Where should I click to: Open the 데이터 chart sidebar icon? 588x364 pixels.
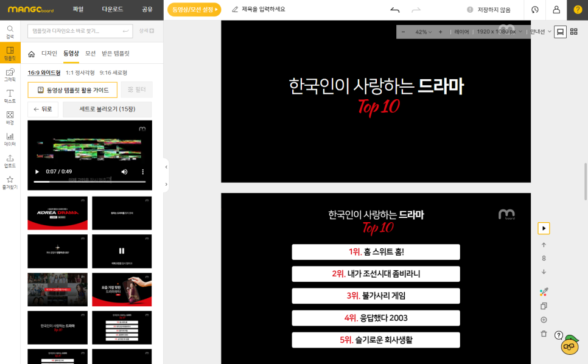click(10, 139)
